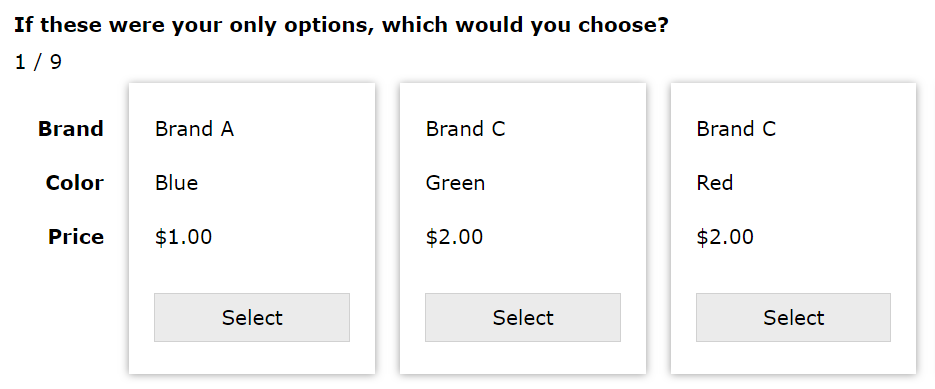935x389 pixels.
Task: Click the $2.00 price in Red card
Action: point(725,237)
